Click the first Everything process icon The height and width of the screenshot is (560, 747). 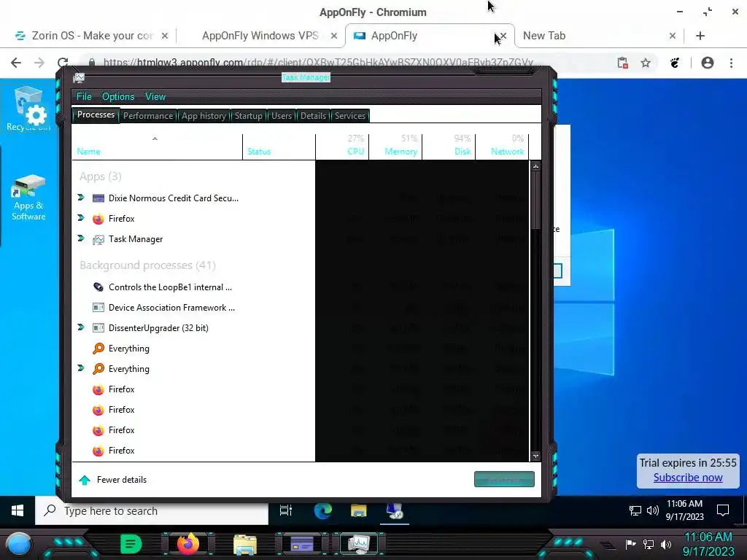pyautogui.click(x=98, y=349)
